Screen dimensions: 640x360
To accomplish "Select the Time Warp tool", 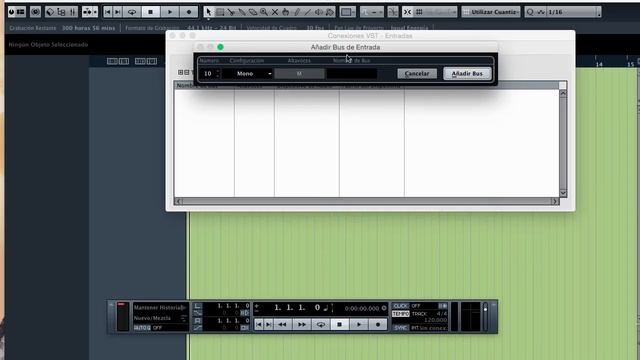I will (x=286, y=12).
